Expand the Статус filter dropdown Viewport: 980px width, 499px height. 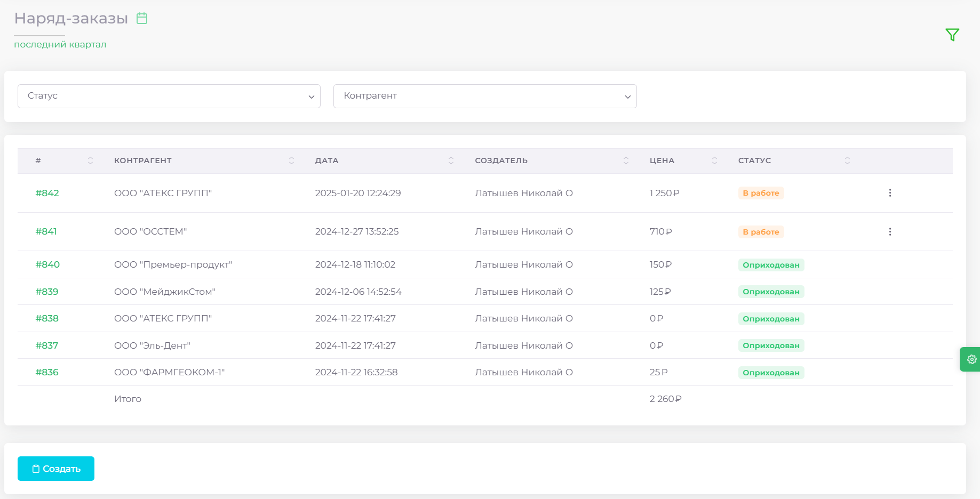coord(169,96)
